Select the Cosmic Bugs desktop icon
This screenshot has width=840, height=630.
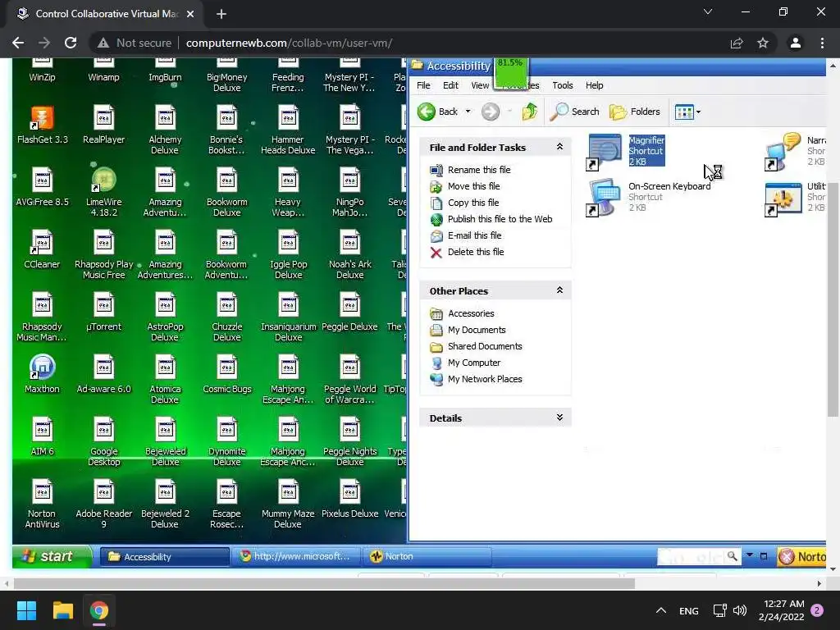pos(226,374)
